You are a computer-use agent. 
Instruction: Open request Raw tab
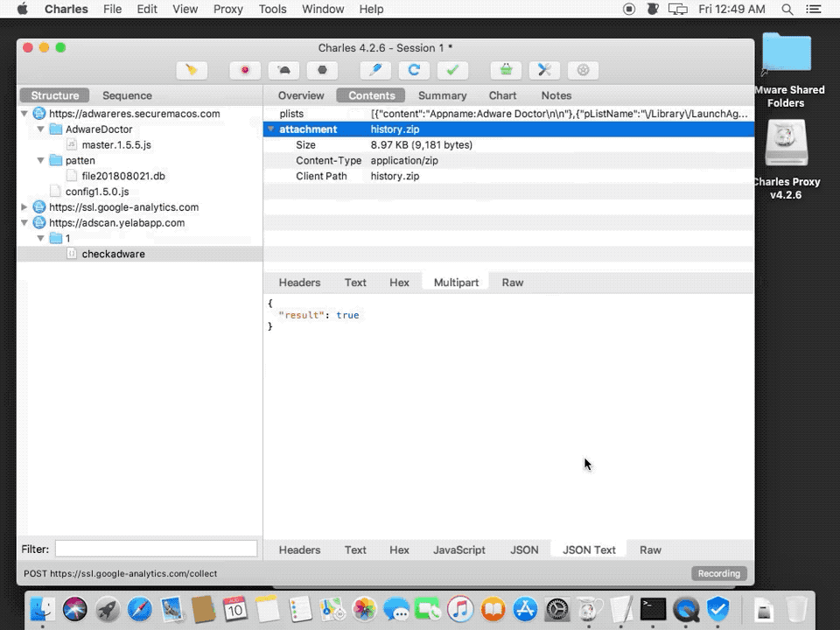(x=512, y=283)
